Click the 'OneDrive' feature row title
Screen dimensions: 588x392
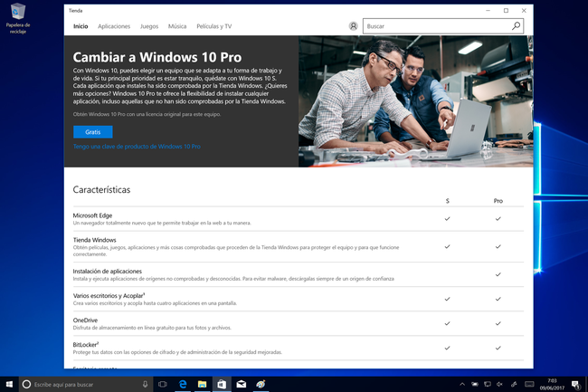(85, 320)
